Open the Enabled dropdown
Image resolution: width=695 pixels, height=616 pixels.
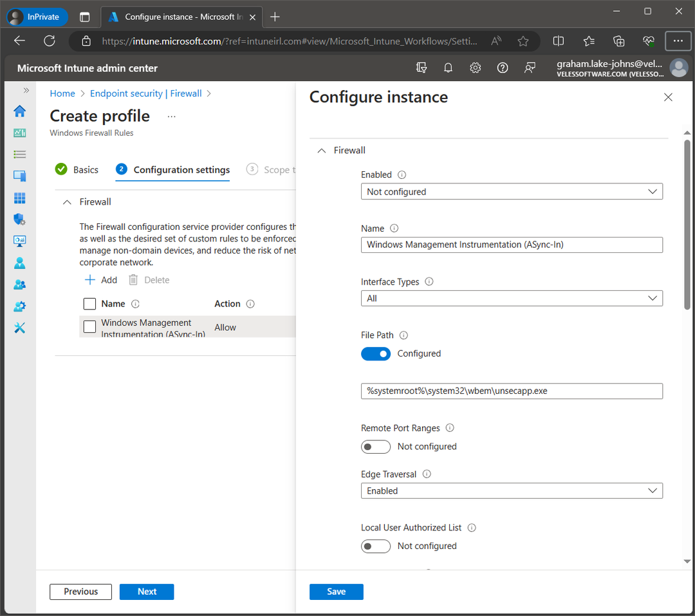tap(512, 192)
